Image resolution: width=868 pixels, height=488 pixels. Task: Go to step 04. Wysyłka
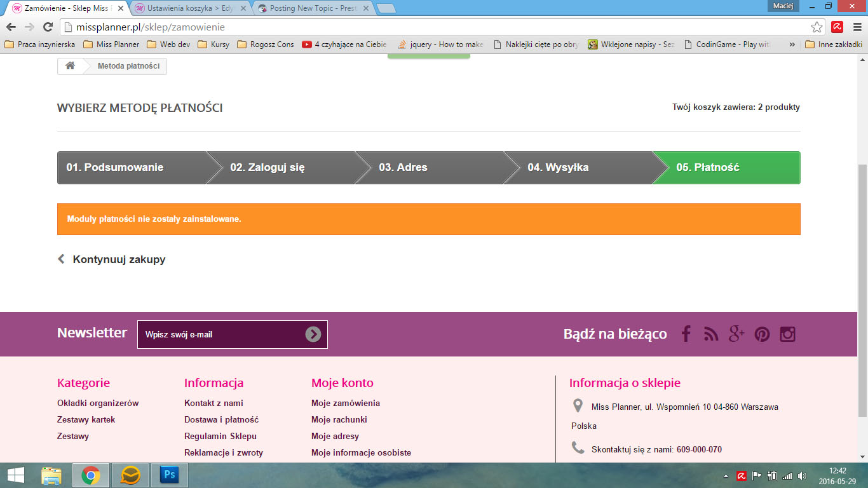[x=578, y=168]
